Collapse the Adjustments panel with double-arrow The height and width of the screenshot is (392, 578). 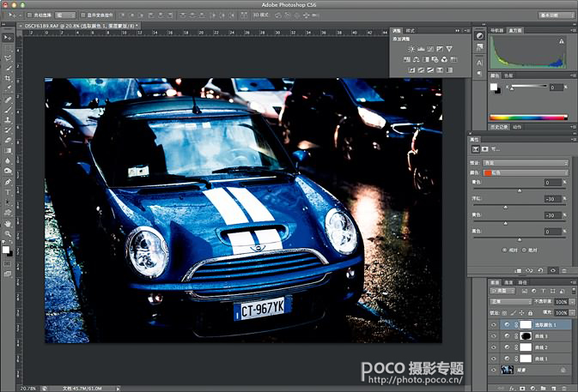point(458,31)
